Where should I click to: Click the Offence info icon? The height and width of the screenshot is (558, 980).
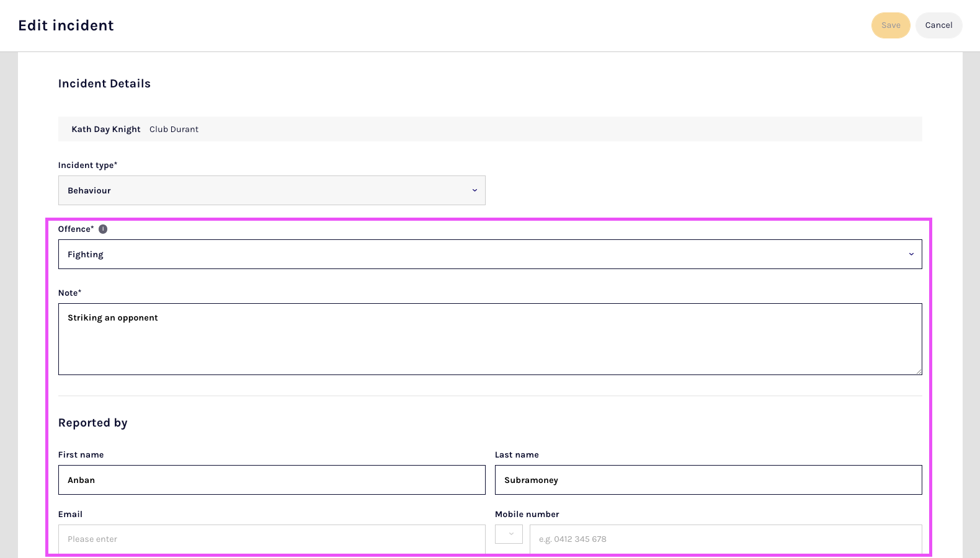coord(103,229)
